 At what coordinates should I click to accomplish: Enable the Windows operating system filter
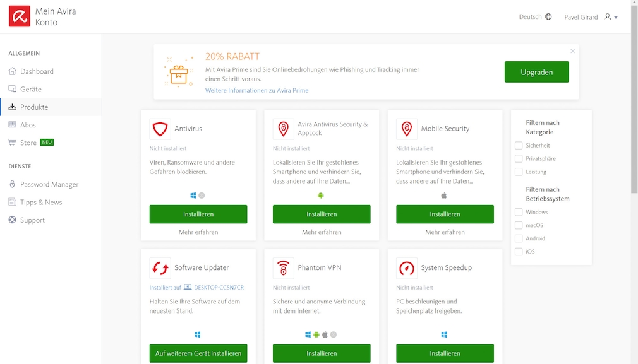click(517, 212)
